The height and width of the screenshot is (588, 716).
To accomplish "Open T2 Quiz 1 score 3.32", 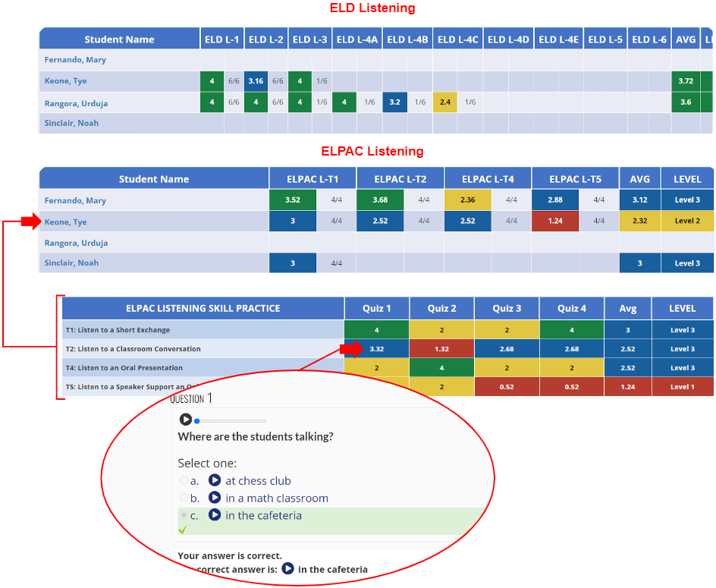I will tap(377, 349).
